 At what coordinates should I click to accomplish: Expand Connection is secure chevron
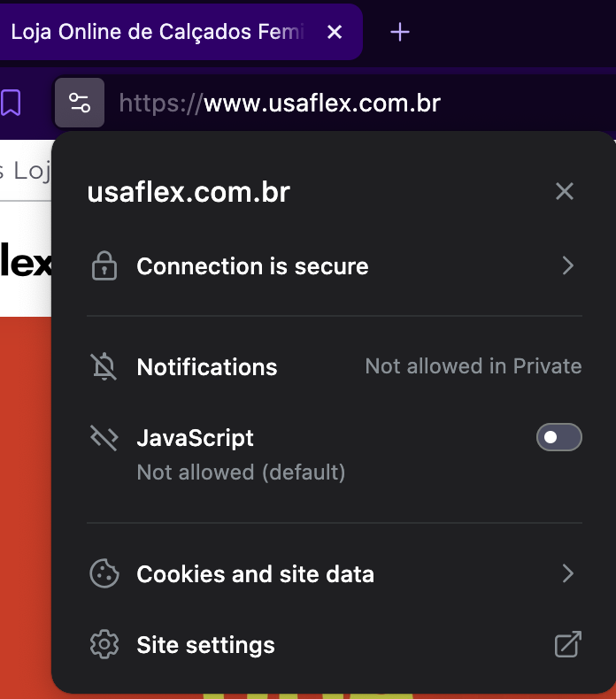[x=567, y=266]
